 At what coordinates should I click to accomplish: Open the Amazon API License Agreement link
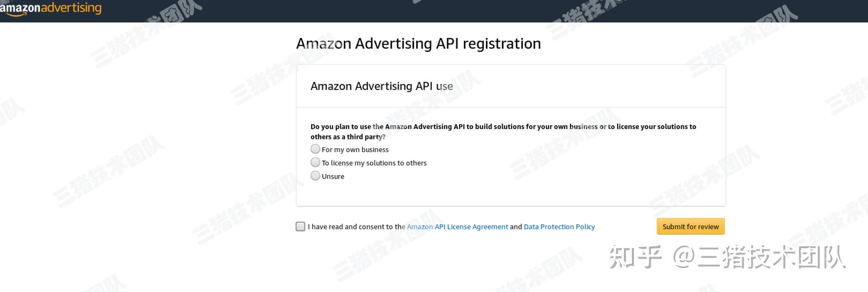point(457,227)
